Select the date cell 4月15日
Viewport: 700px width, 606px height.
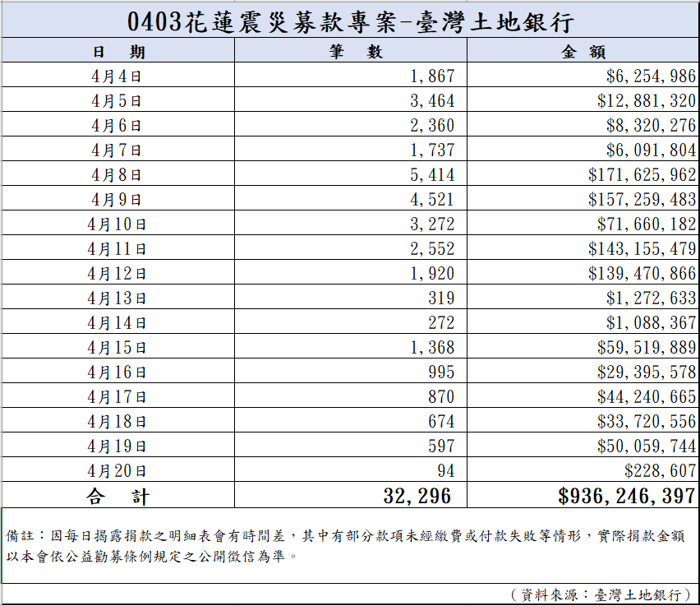(118, 346)
